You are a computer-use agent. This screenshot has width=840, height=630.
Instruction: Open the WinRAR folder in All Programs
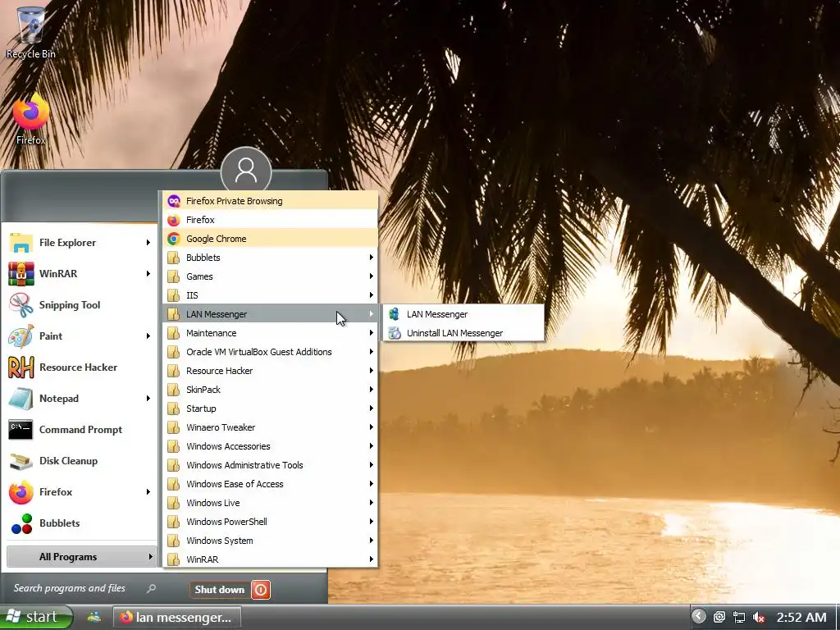[270, 559]
